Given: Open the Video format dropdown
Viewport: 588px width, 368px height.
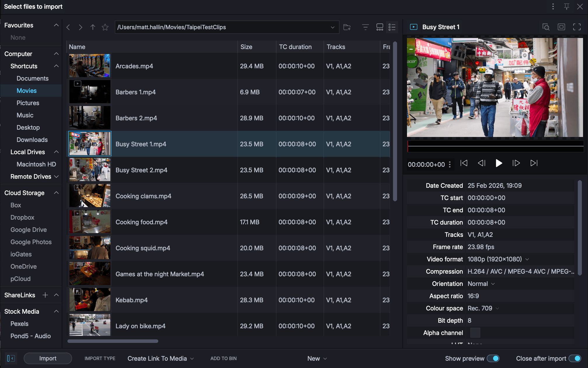Looking at the screenshot, I should coord(527,259).
